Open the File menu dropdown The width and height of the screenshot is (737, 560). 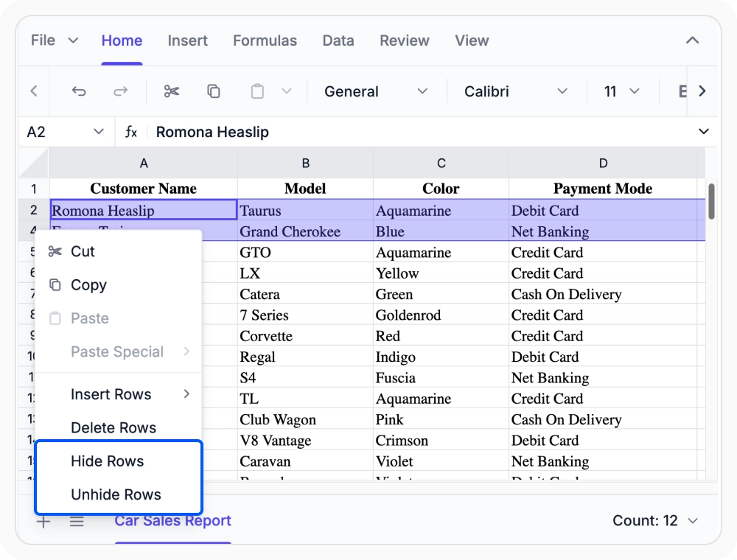(x=55, y=41)
